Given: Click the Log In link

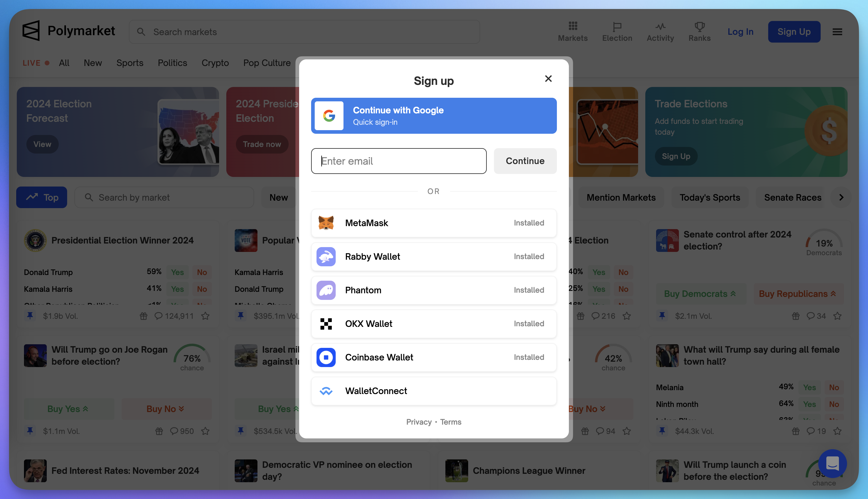Looking at the screenshot, I should 740,31.
